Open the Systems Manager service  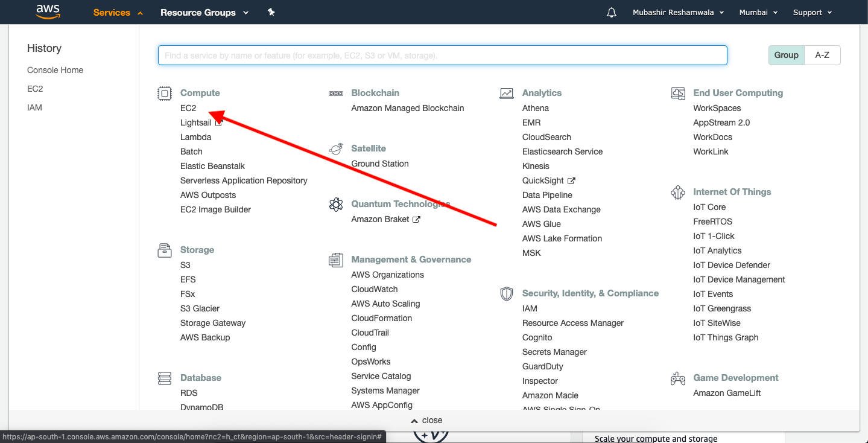[385, 390]
